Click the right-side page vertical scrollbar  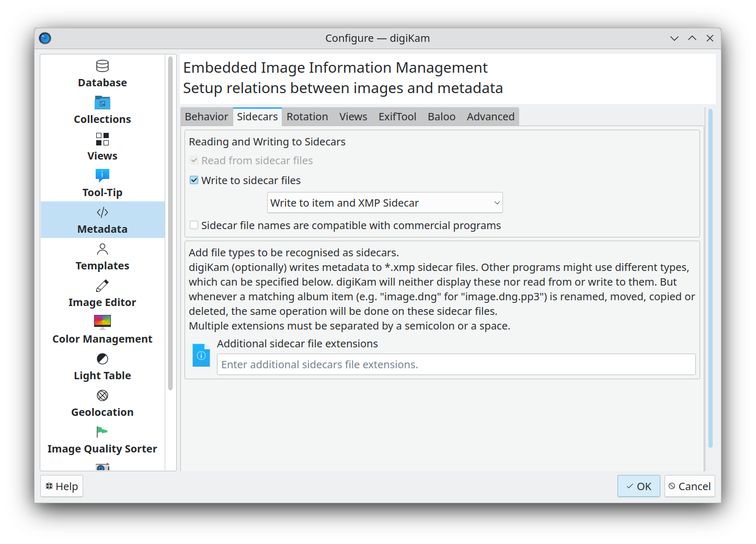pos(710,277)
